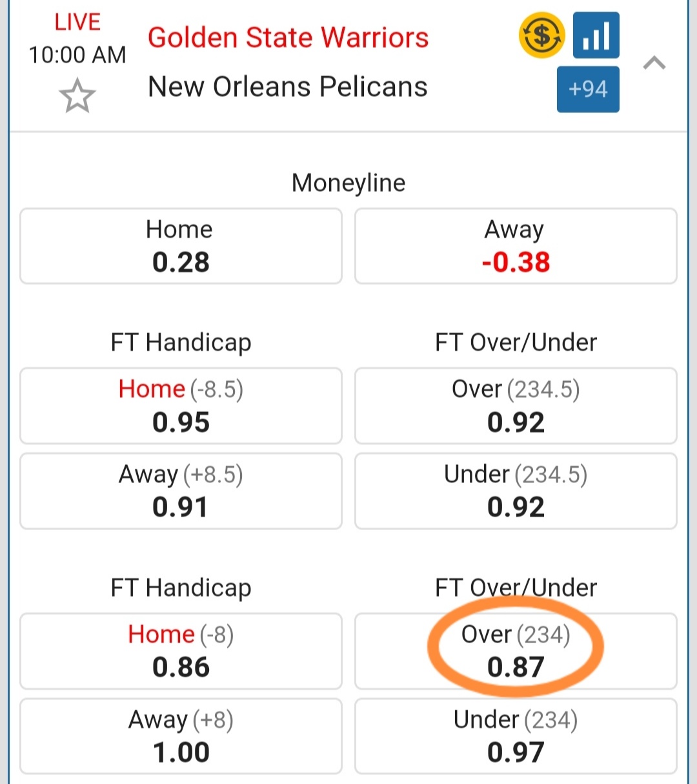Click the LIVE status label
This screenshot has height=784, width=697.
tap(77, 22)
